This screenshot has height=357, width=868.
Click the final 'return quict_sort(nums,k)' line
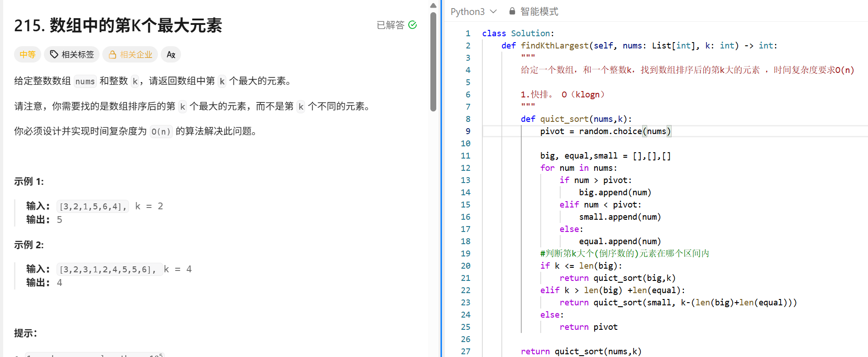(x=581, y=352)
